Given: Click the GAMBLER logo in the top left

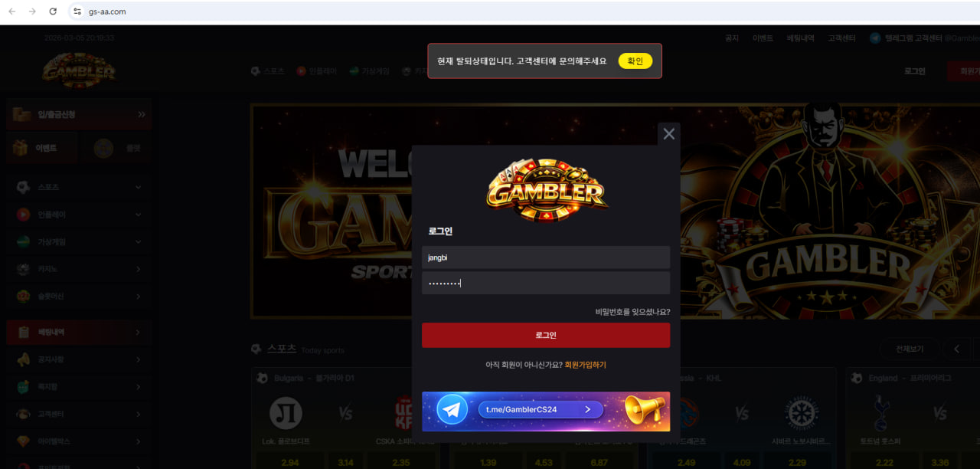Looking at the screenshot, I should (79, 71).
